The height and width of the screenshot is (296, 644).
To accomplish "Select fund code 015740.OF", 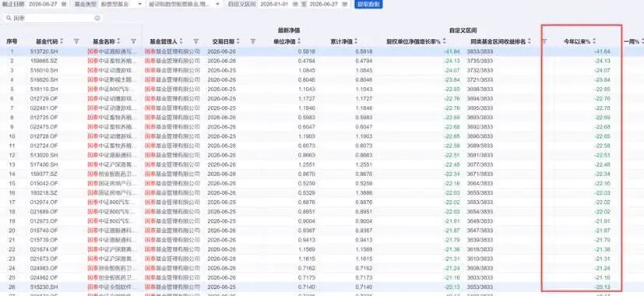I will click(x=44, y=231).
